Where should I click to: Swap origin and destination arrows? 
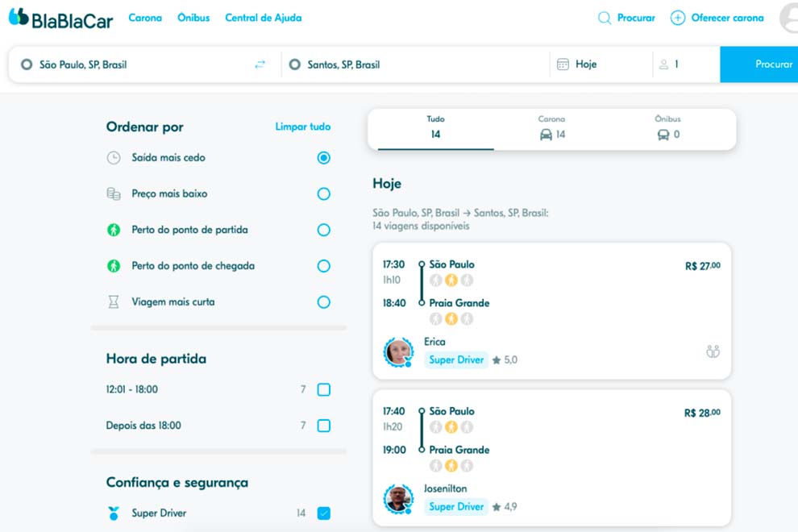click(260, 64)
